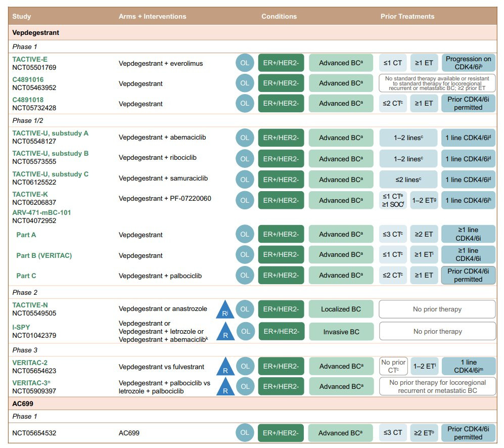
Task: Click the Vepdegestrant + PF-07220060 intervention text
Action: (165, 198)
